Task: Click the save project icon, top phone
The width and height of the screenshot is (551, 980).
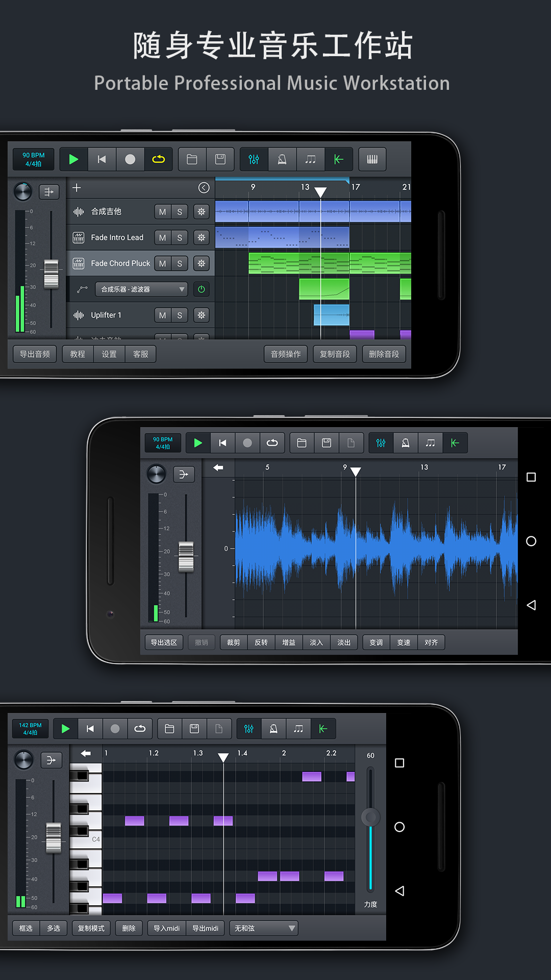Action: click(x=220, y=160)
